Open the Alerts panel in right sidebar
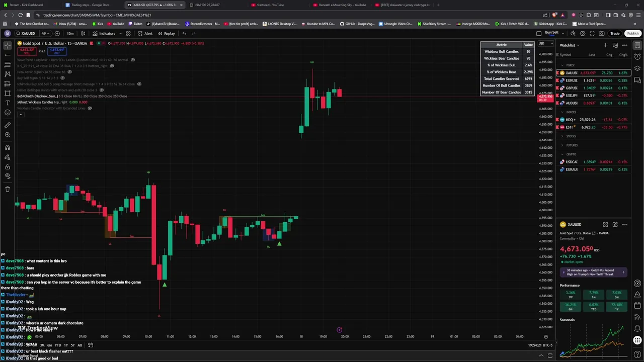The height and width of the screenshot is (362, 644). pos(637,57)
